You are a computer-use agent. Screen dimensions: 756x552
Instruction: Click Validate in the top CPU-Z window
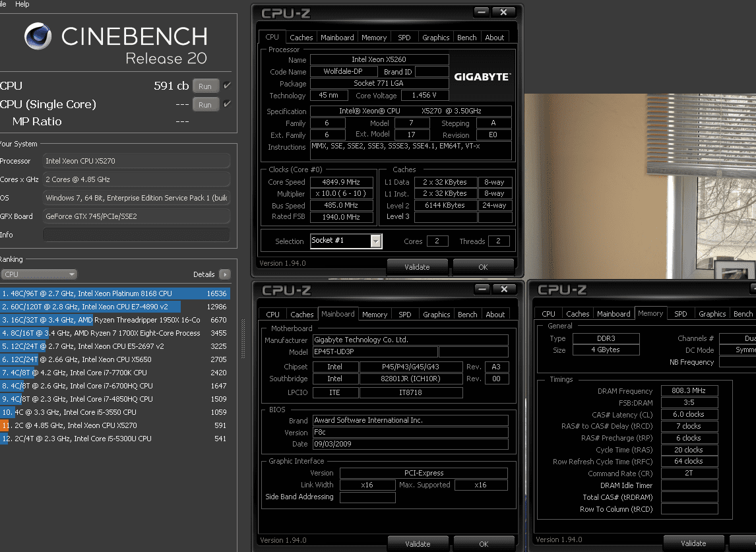click(417, 266)
